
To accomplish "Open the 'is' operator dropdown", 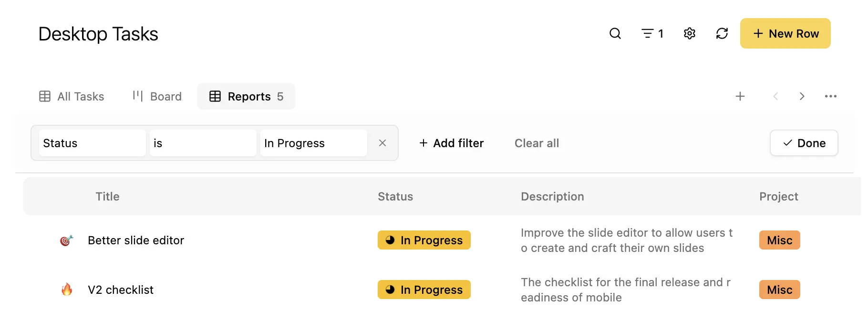I will [x=203, y=143].
